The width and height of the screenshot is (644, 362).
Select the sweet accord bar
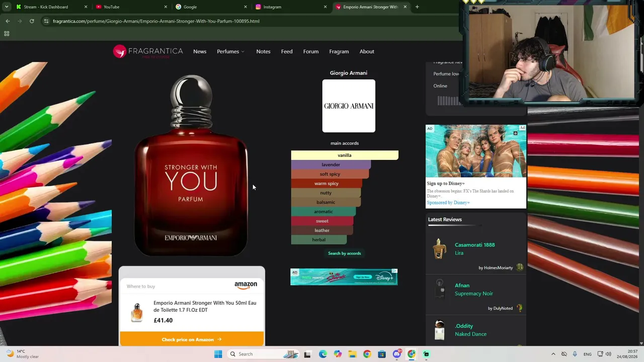pos(323,221)
